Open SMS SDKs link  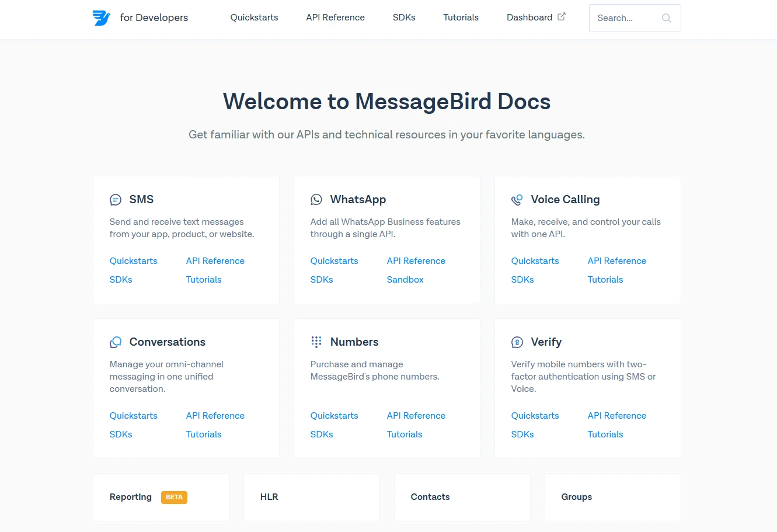(121, 280)
